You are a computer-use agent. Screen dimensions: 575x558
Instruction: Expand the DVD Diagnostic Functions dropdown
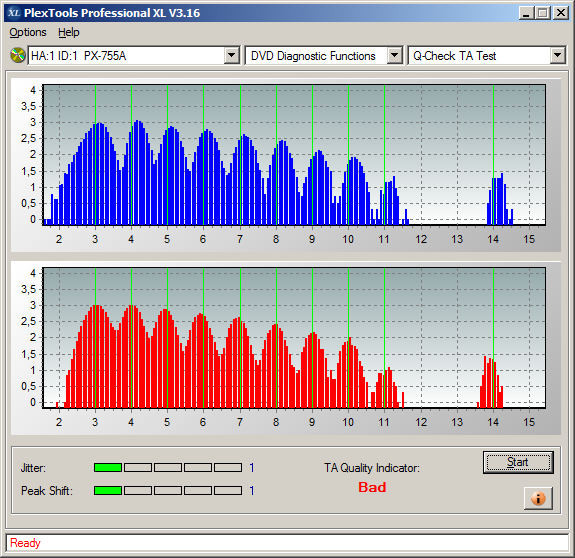(395, 56)
